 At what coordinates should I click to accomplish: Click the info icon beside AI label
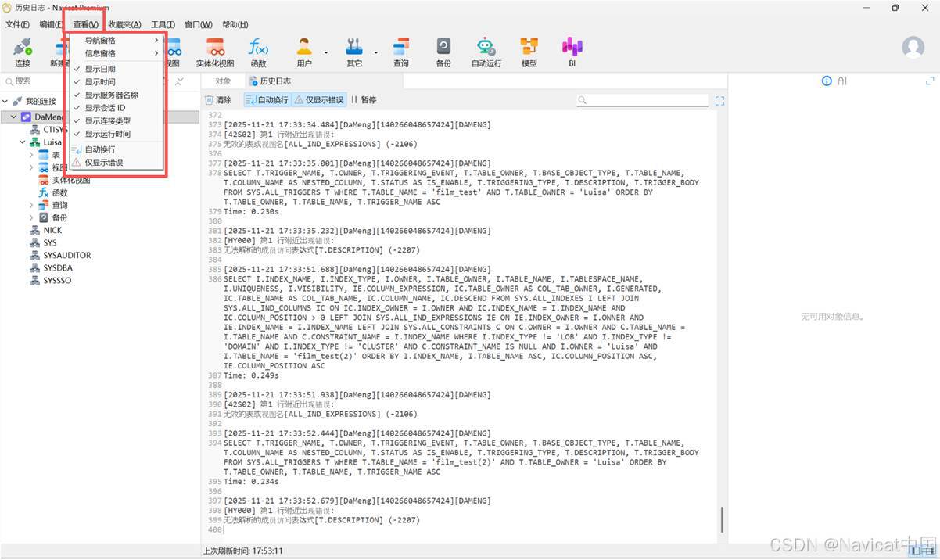[827, 81]
